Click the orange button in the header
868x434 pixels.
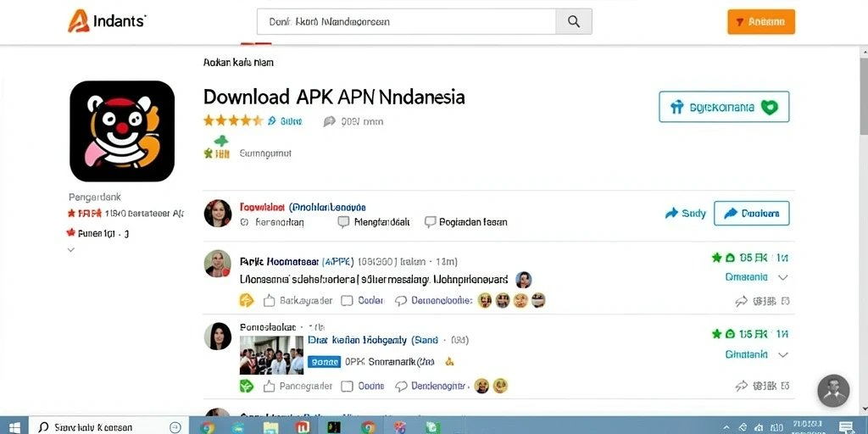click(x=761, y=21)
